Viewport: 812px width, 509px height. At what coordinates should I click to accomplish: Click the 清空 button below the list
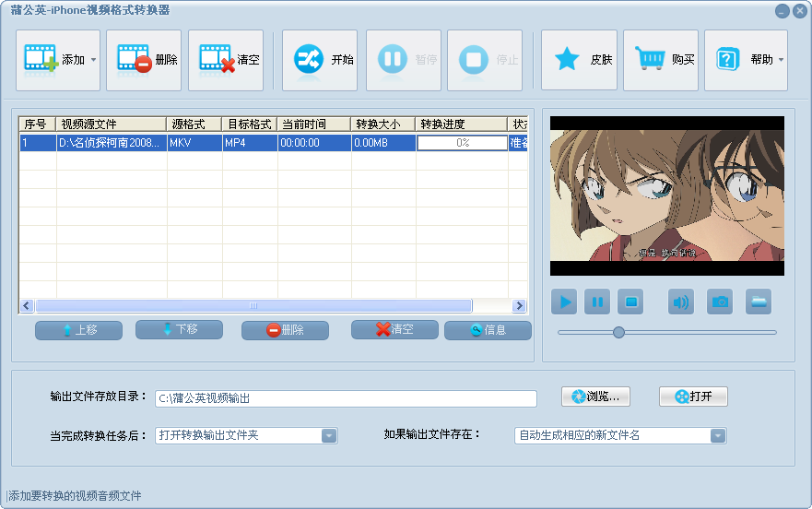point(394,330)
